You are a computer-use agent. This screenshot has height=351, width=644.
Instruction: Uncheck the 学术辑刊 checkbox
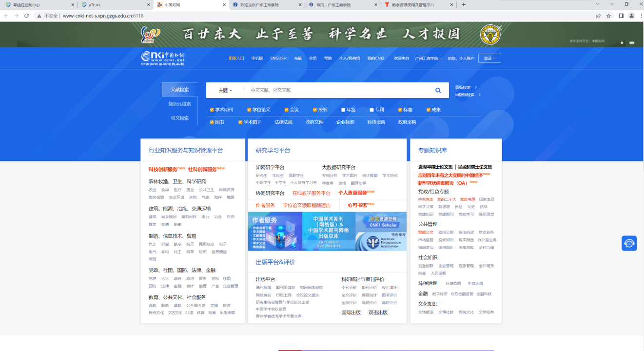click(x=240, y=122)
